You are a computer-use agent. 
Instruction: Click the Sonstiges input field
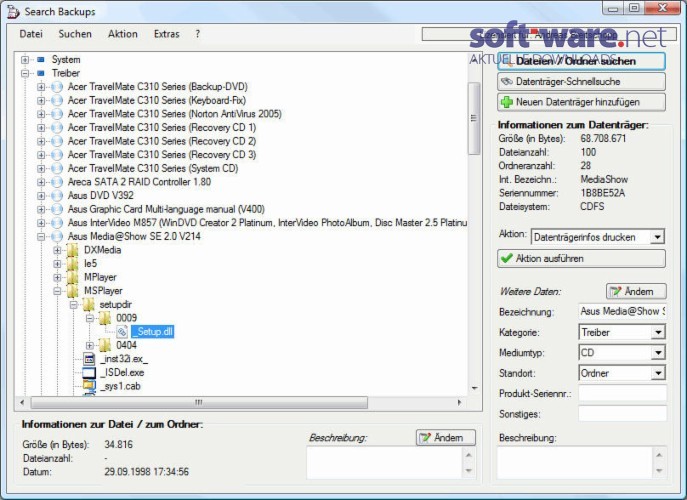[622, 414]
